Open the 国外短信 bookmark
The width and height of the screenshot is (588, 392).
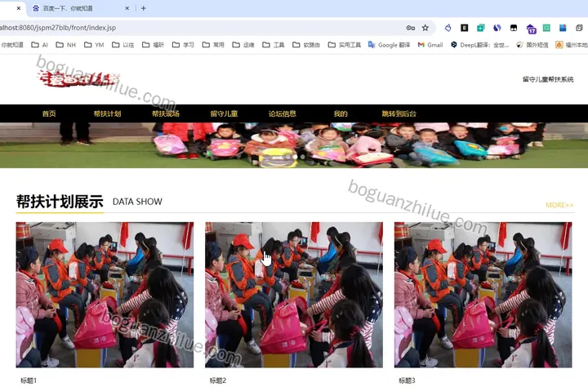[x=532, y=45]
